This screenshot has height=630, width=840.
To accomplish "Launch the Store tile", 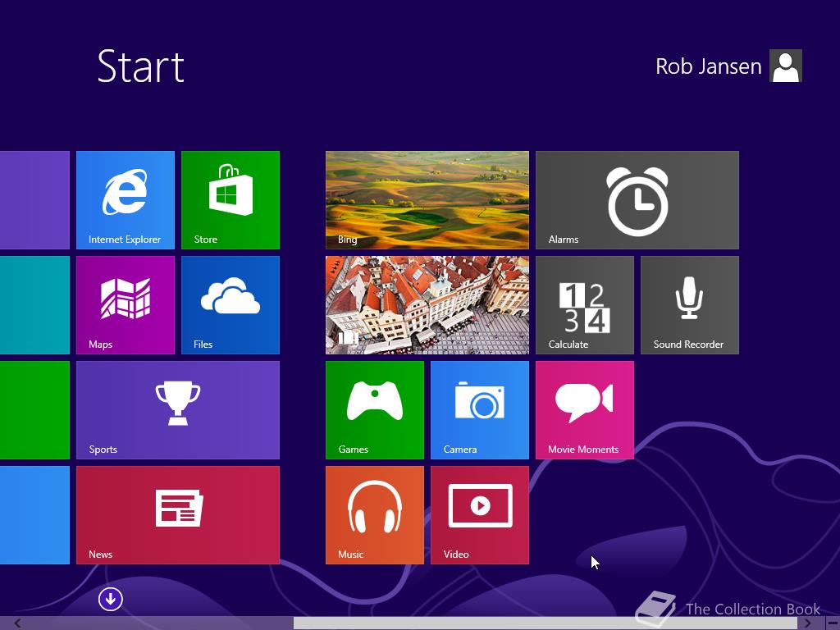I will (231, 200).
